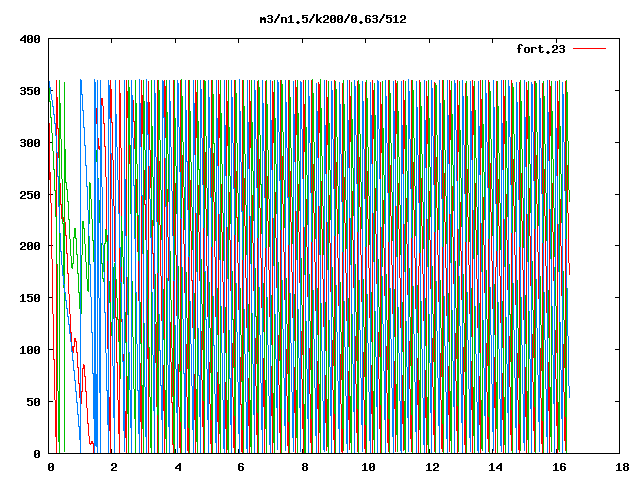
Task: Click x-axis label 14
Action: tap(496, 467)
